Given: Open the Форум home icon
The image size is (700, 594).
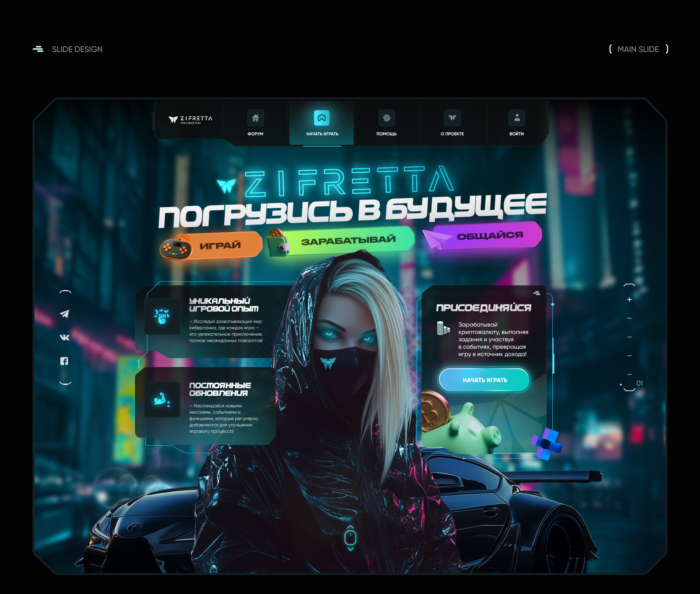Looking at the screenshot, I should (x=255, y=118).
